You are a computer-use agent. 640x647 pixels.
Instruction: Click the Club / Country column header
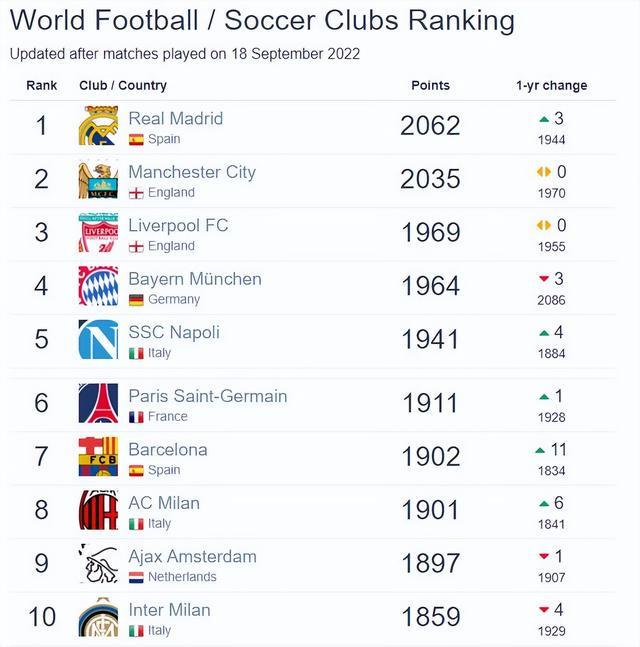click(123, 86)
